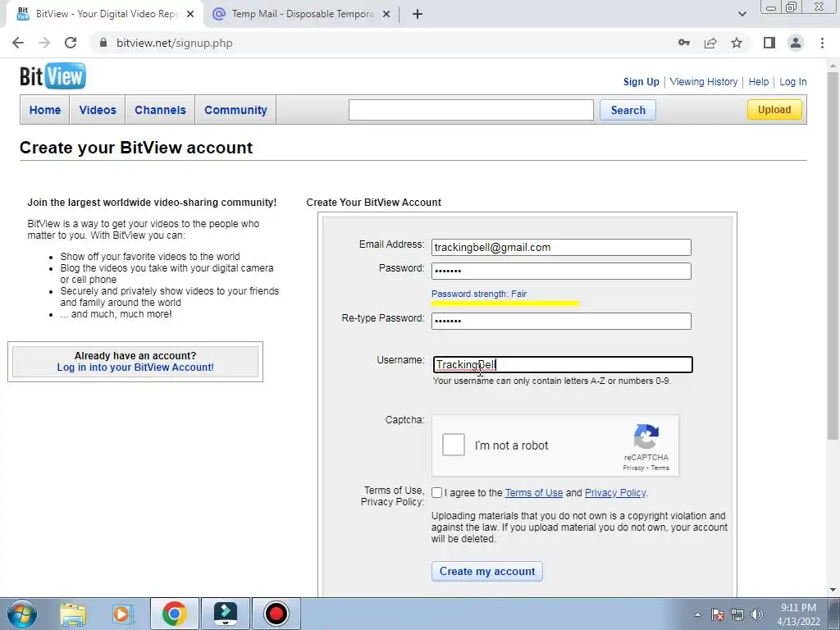Open reCAPTCHA Privacy link
The width and height of the screenshot is (840, 630).
(x=633, y=468)
